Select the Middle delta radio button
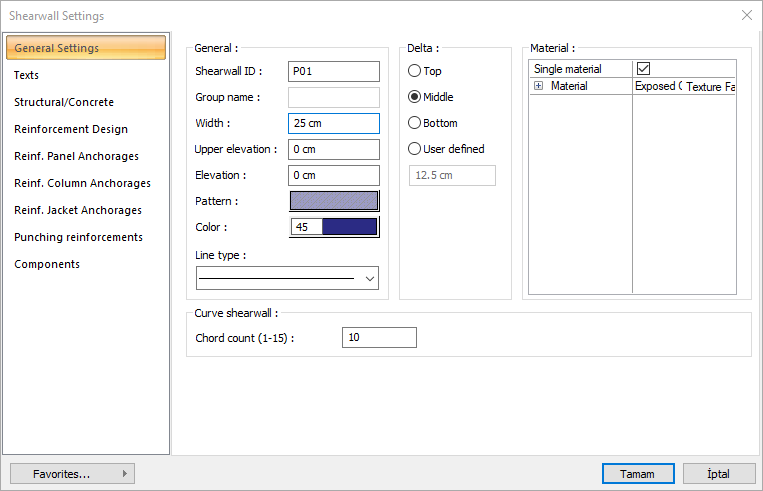 (415, 98)
